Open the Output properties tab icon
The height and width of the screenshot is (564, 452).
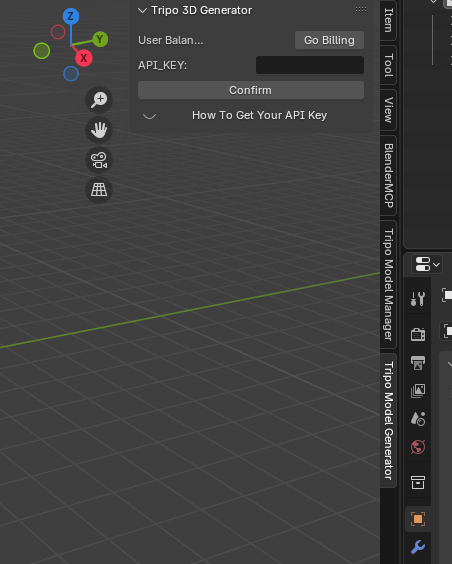click(x=418, y=363)
